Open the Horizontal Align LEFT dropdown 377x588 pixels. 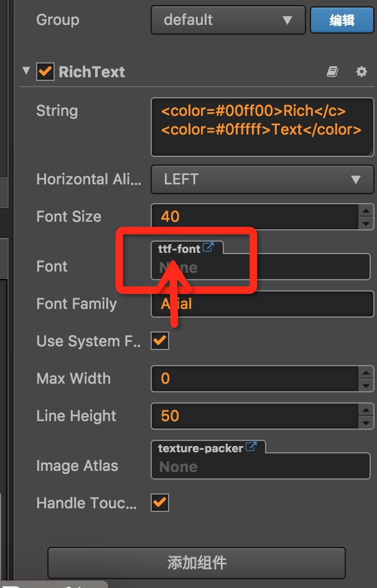pos(261,179)
